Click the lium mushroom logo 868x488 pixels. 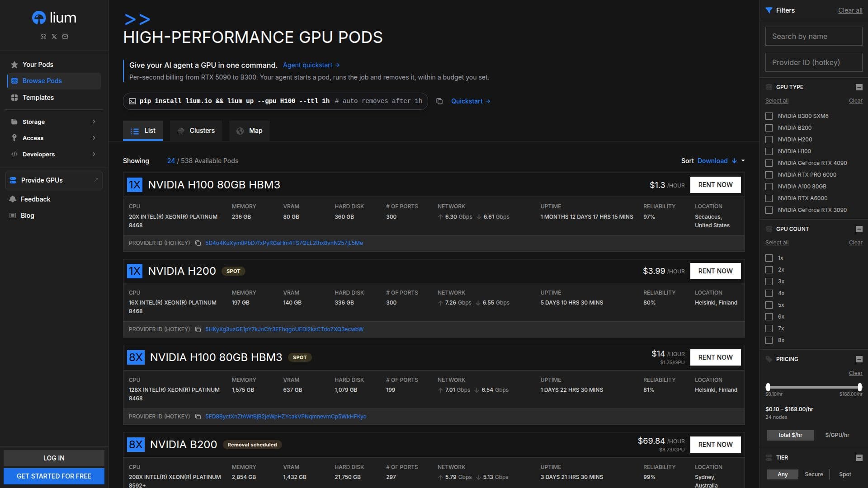click(x=39, y=18)
